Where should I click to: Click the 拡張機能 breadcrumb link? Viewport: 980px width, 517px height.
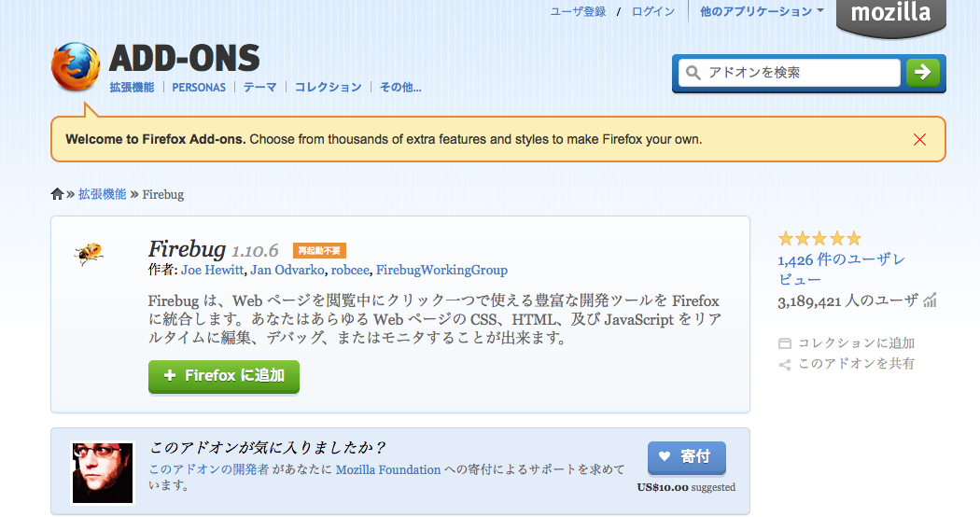coord(102,194)
